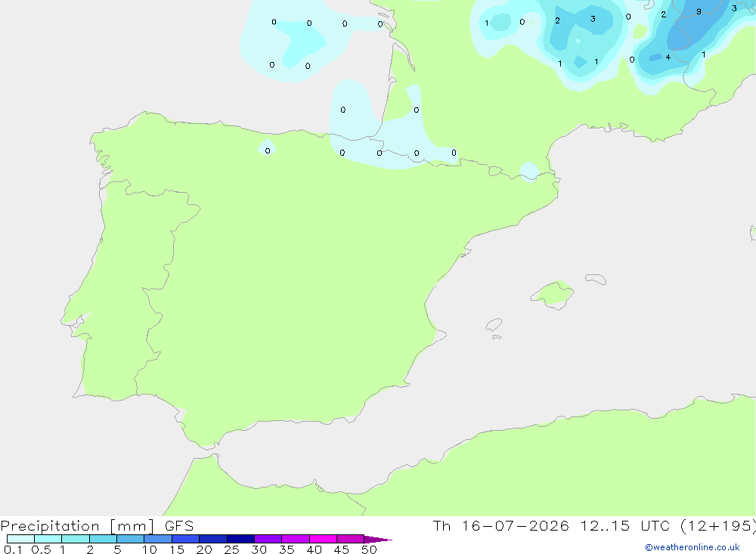Click the '0.1' legend scale label
Screen dimensions: 756x554
[13, 549]
